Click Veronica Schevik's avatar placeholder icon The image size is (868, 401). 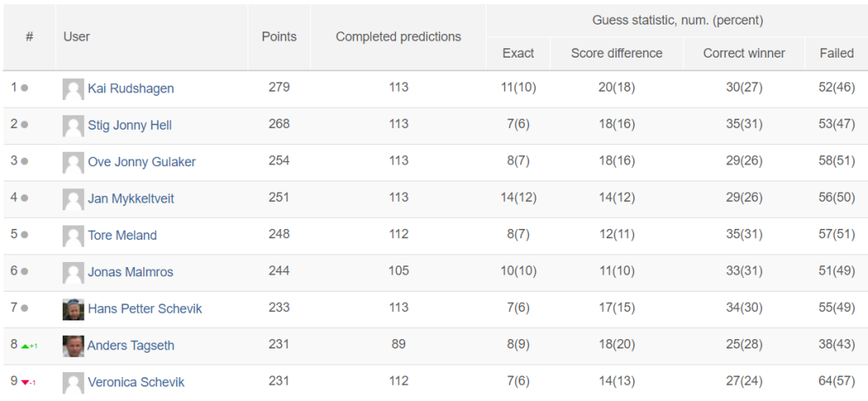pyautogui.click(x=73, y=382)
